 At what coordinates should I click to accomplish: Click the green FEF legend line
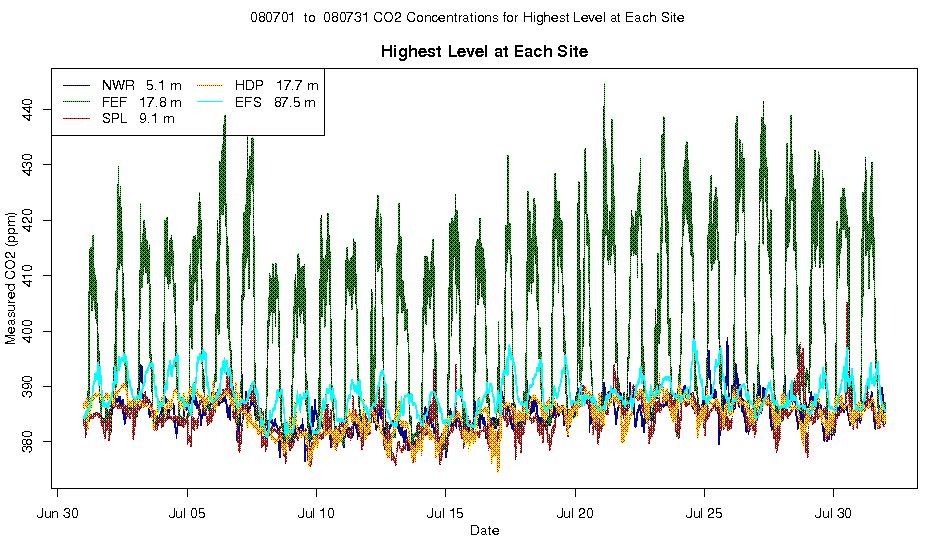(76, 102)
